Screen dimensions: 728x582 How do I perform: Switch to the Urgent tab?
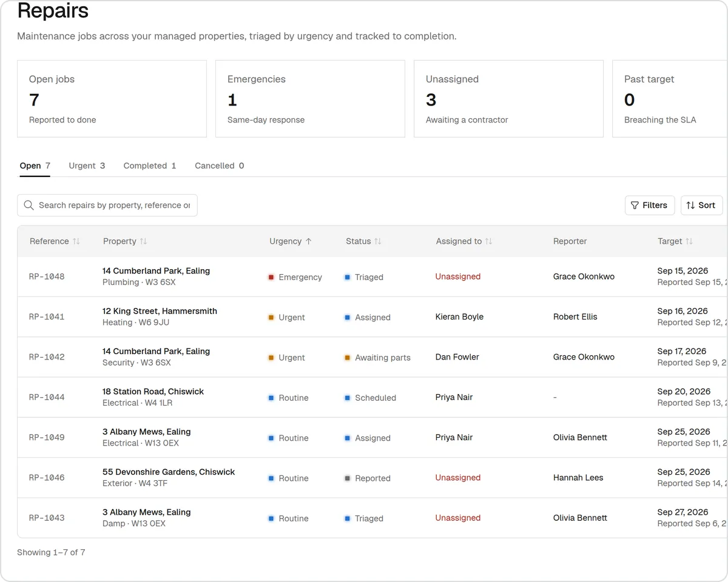pos(87,166)
